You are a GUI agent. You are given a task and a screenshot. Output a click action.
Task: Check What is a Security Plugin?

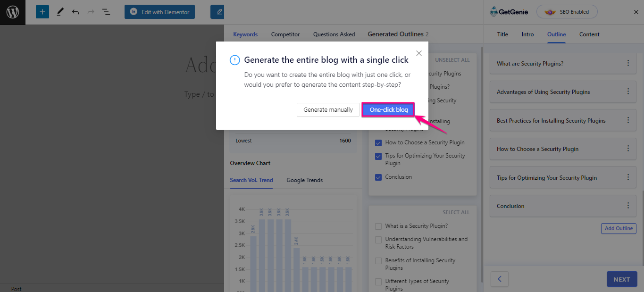(x=378, y=226)
